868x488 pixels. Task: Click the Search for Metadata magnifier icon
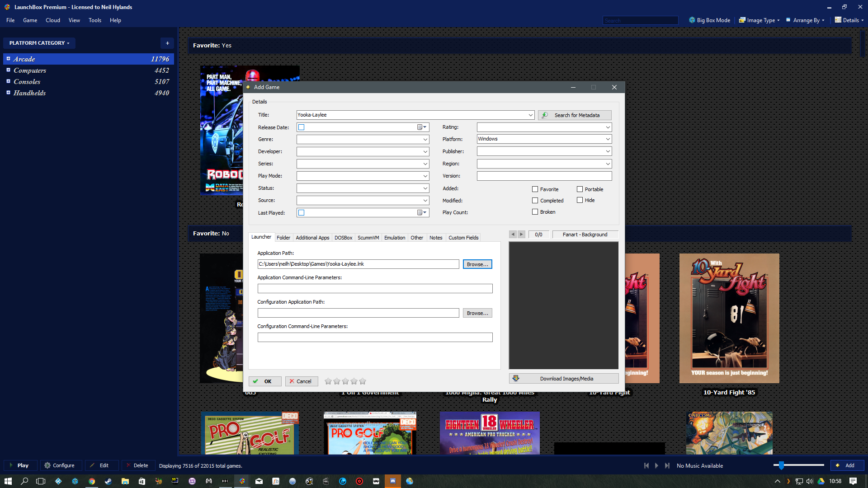coord(545,115)
